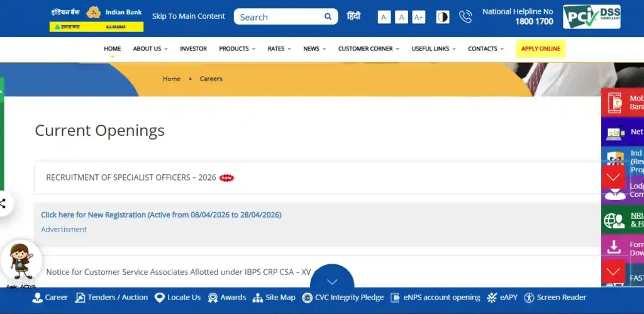Open the Mobile Banking sidebar icon
This screenshot has height=314, width=644.
614,103
